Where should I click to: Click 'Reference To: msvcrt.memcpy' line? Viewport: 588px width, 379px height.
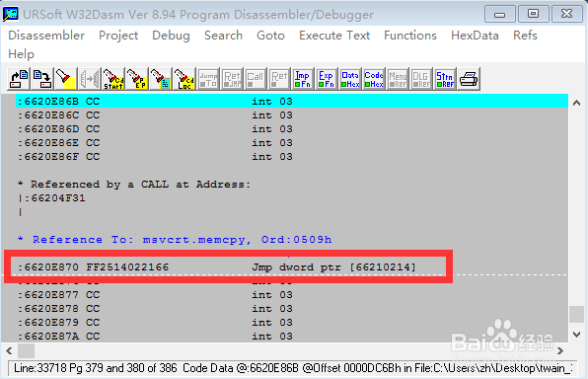(175, 240)
